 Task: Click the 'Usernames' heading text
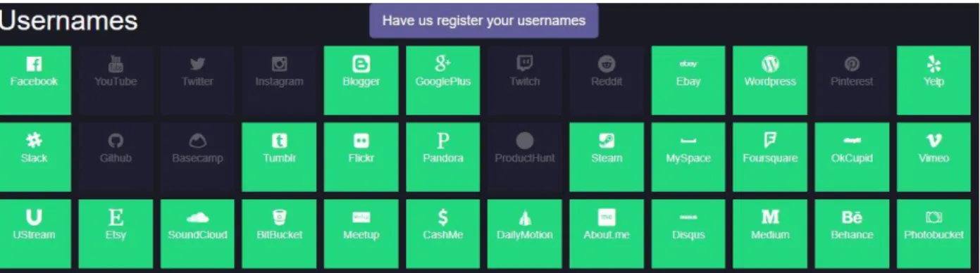click(68, 21)
